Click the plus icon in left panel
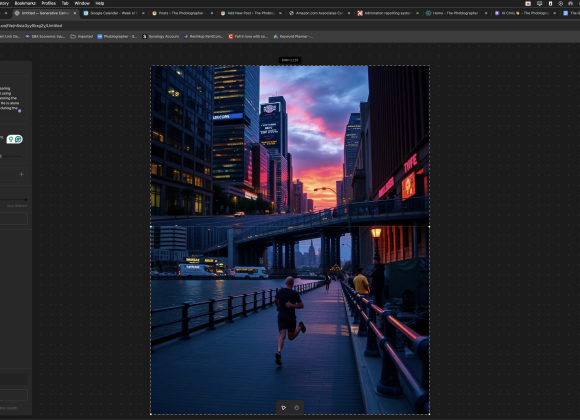580x420 pixels. (x=21, y=174)
